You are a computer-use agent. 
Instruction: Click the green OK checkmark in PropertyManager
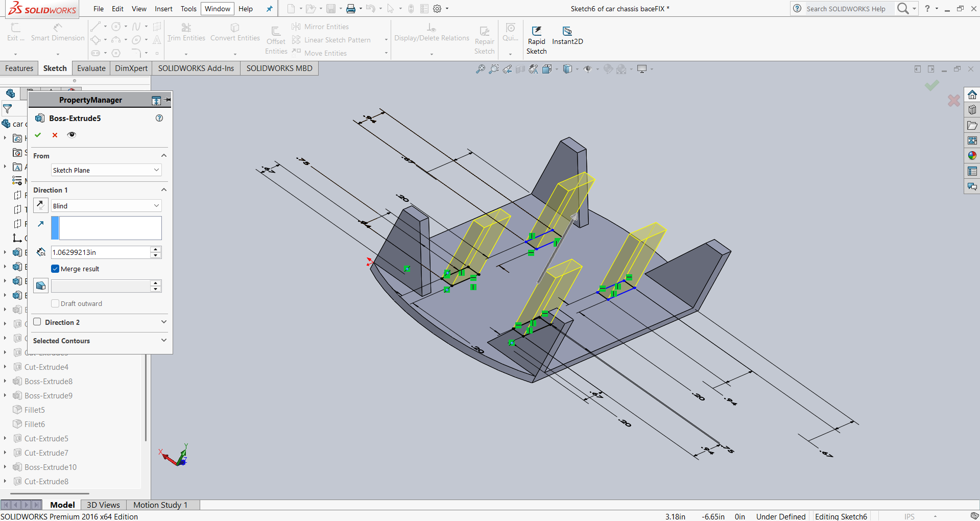38,135
